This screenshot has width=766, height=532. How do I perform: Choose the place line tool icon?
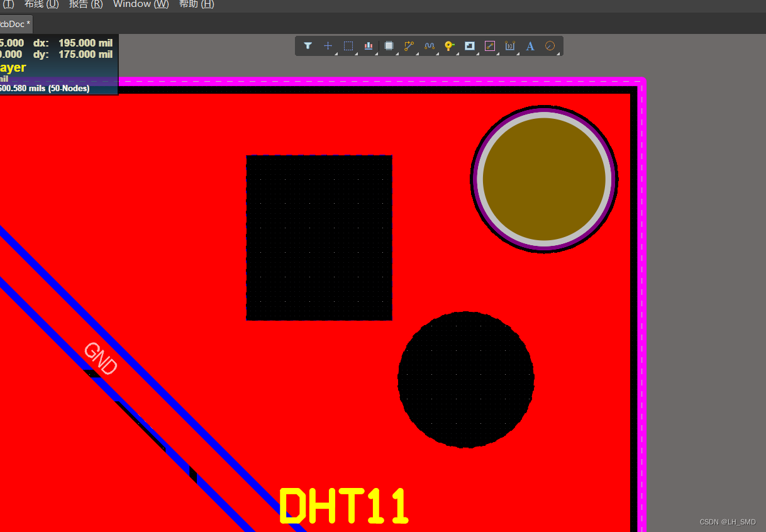[x=490, y=46]
